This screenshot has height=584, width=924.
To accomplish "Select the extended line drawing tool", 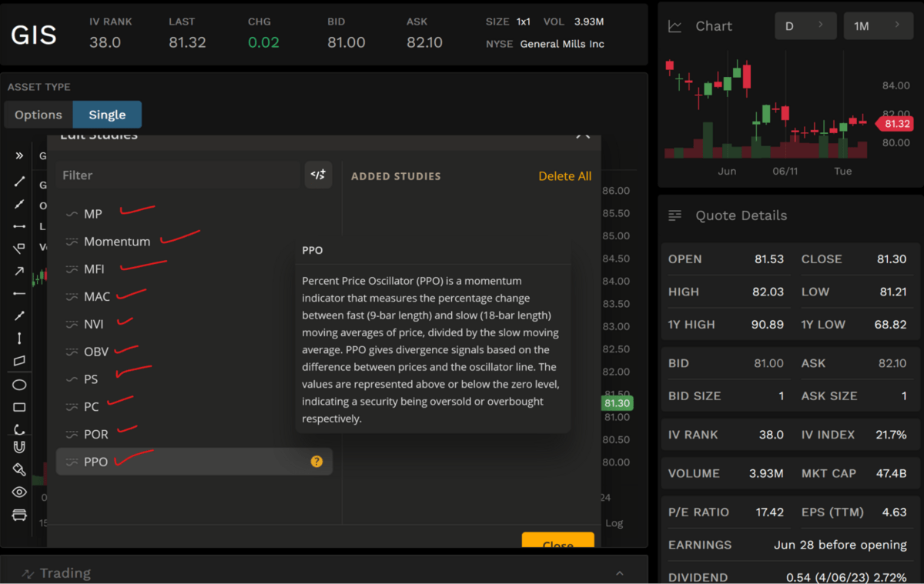I will 19,204.
